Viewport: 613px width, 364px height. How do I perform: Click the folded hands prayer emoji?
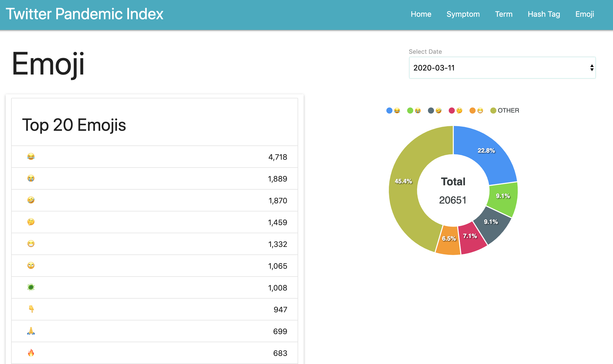[x=31, y=331]
